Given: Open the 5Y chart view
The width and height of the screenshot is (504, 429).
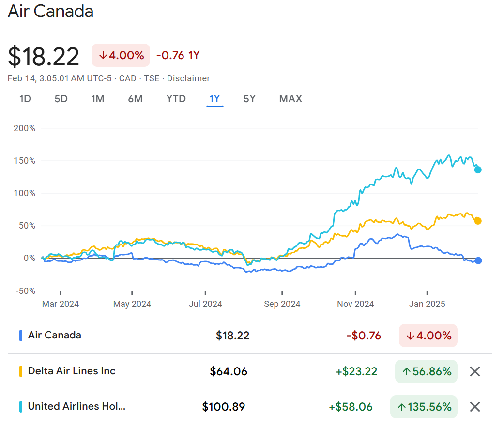Looking at the screenshot, I should point(249,99).
